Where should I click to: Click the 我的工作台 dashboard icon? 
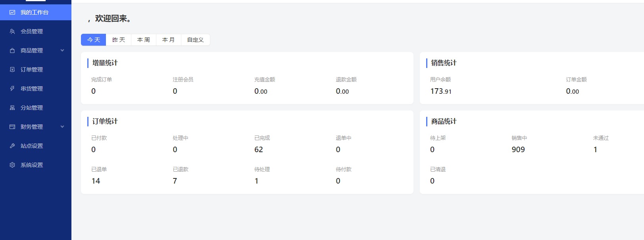click(x=12, y=12)
